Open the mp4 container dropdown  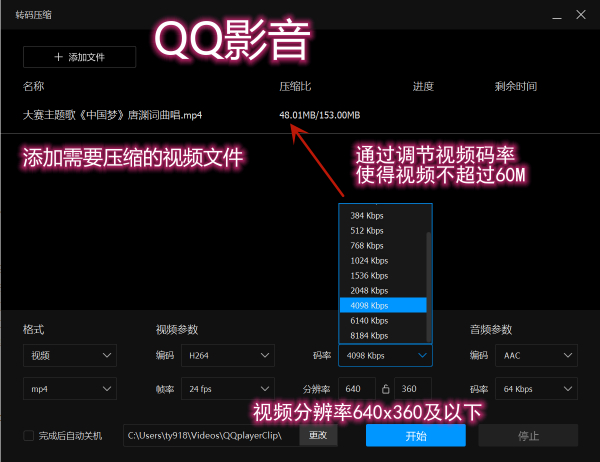click(70, 389)
